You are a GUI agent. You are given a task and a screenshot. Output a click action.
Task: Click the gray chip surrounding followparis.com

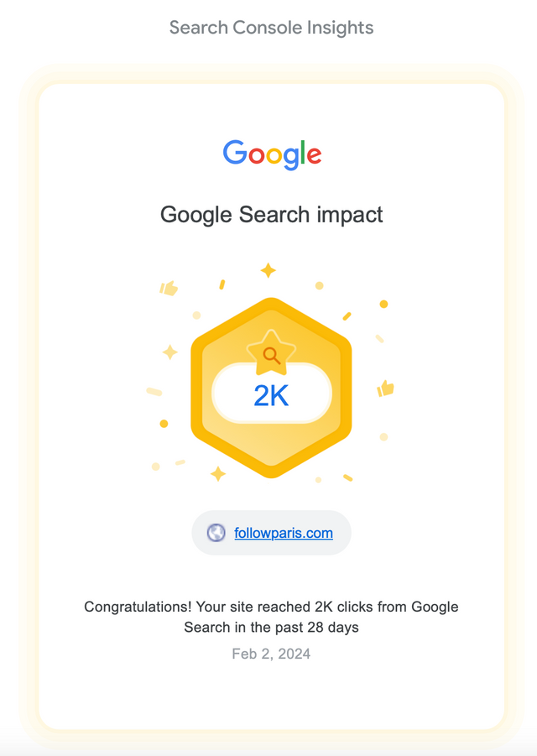point(271,533)
